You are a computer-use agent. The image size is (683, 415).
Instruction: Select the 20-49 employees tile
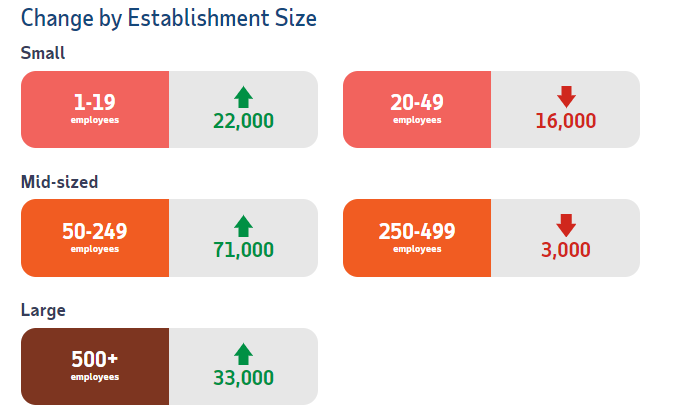point(417,109)
